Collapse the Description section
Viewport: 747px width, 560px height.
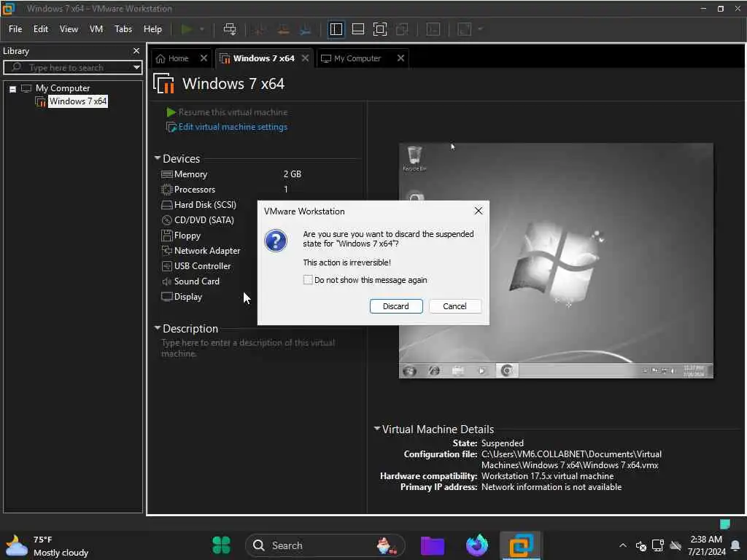158,327
